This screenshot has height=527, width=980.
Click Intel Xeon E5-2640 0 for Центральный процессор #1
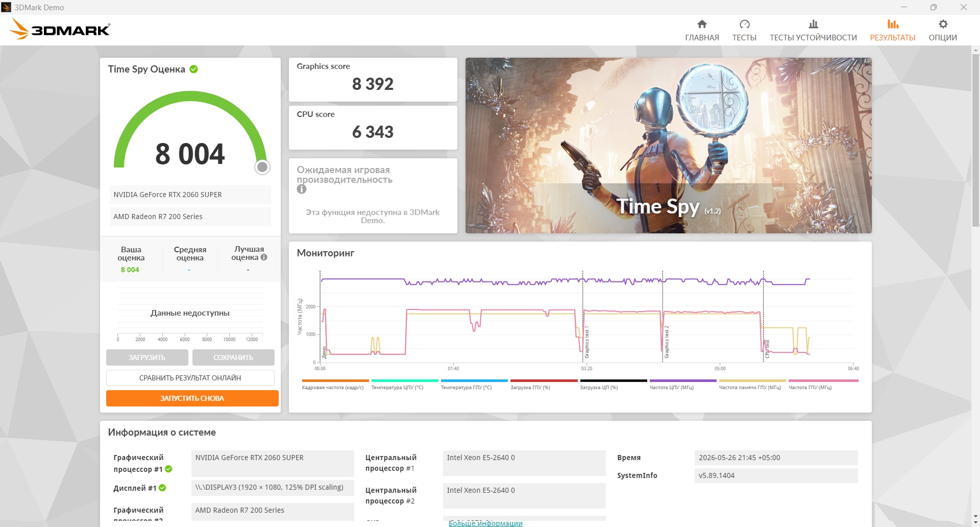tap(524, 463)
